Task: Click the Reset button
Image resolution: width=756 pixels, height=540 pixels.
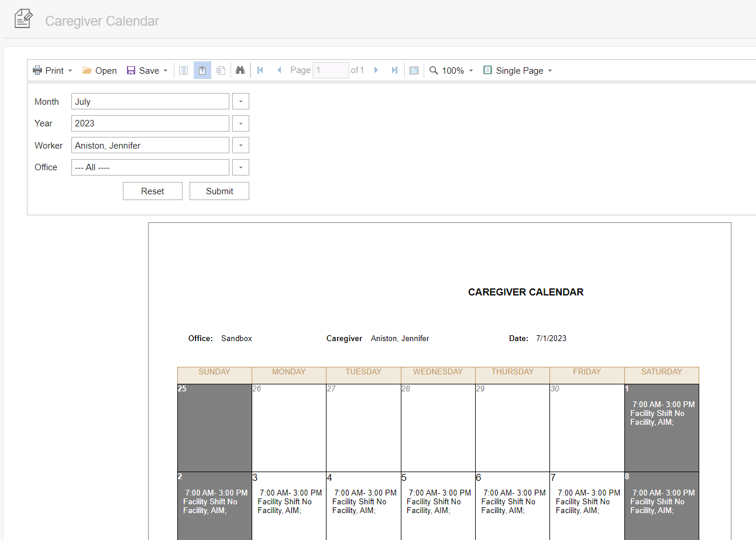Action: pyautogui.click(x=153, y=191)
